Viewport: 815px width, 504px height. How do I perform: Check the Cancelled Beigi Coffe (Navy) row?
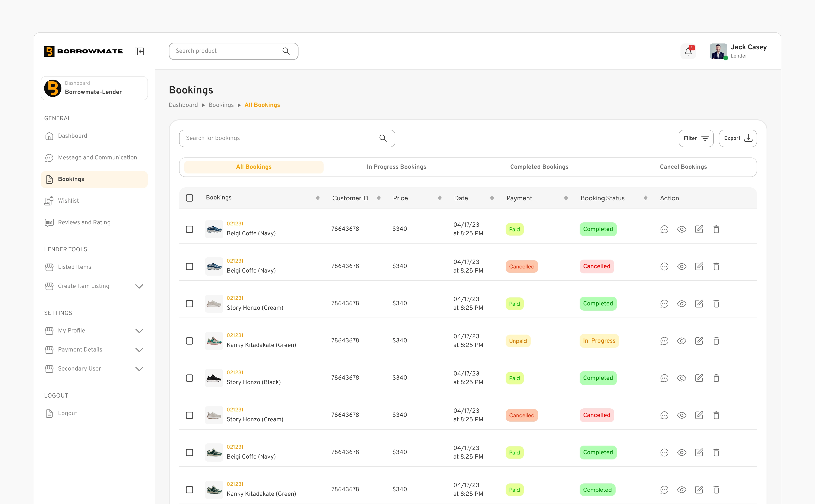[x=189, y=266]
